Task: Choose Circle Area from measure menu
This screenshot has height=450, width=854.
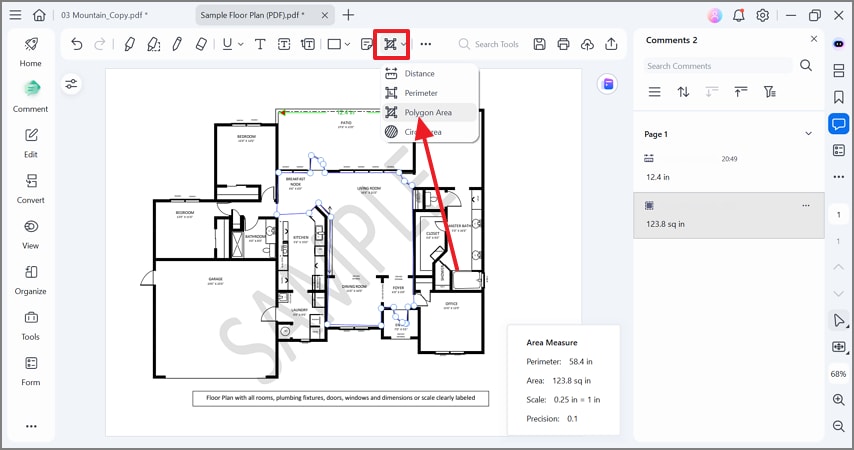Action: 430,132
